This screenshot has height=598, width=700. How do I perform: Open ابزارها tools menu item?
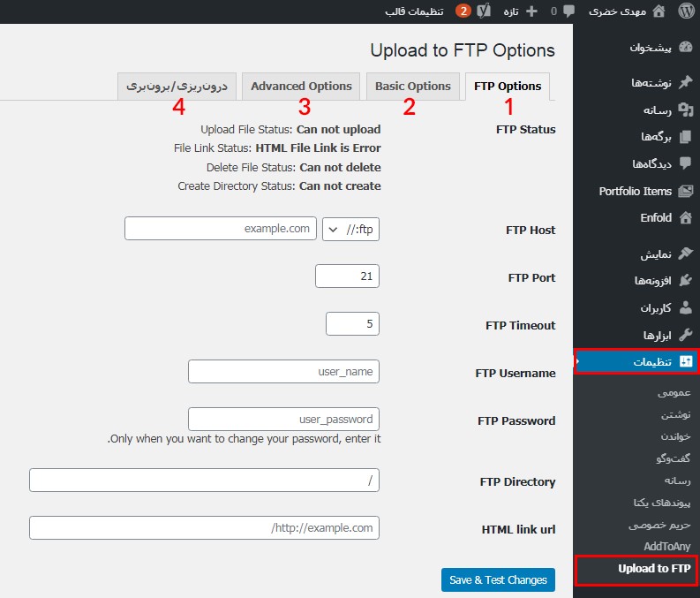pos(657,336)
